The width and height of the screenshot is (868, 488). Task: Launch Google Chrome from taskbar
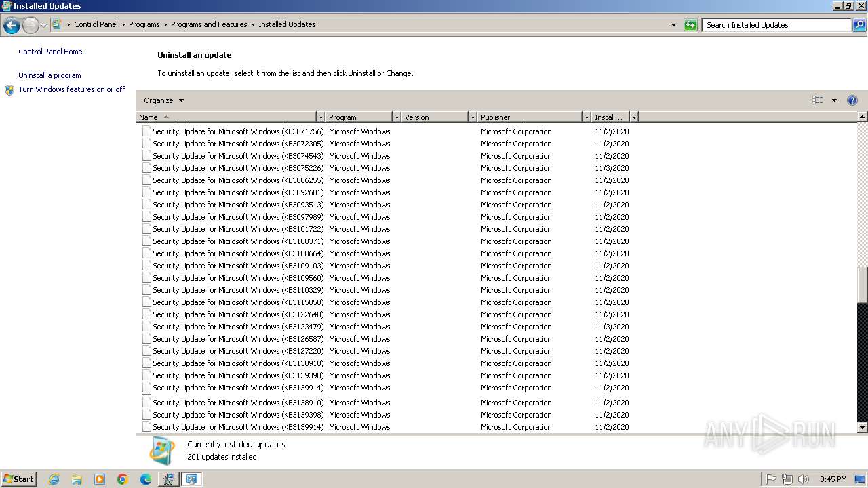click(123, 479)
